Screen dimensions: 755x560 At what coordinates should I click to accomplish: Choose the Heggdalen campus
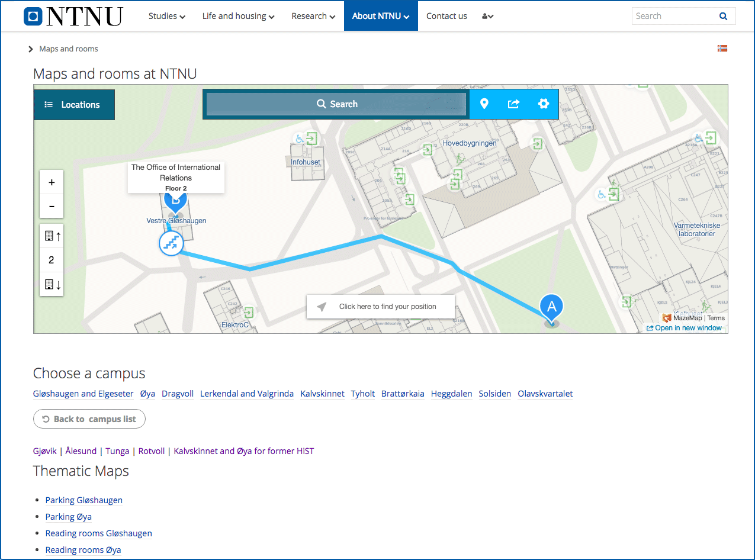[x=452, y=394]
